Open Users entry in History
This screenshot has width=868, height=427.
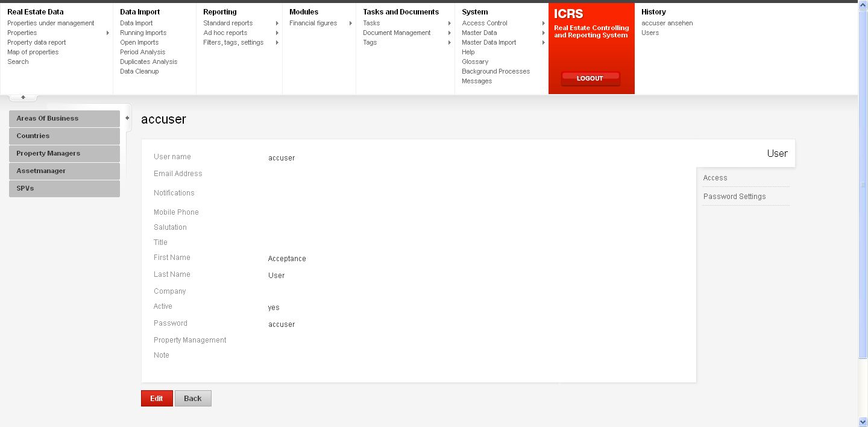click(x=650, y=33)
